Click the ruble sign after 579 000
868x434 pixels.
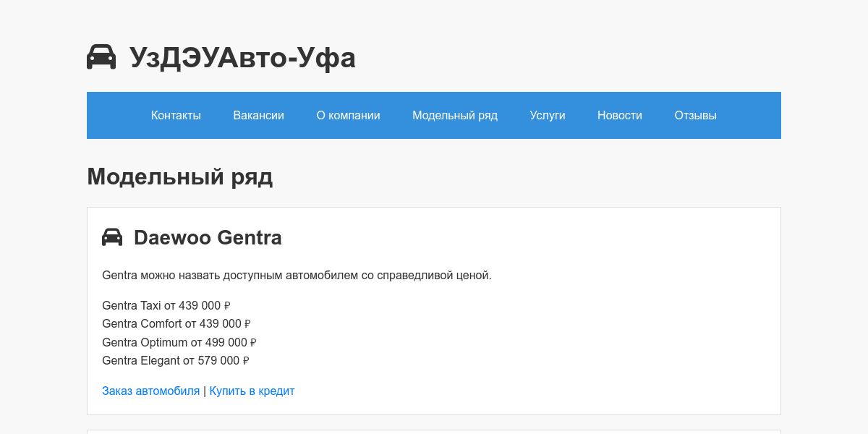[246, 361]
